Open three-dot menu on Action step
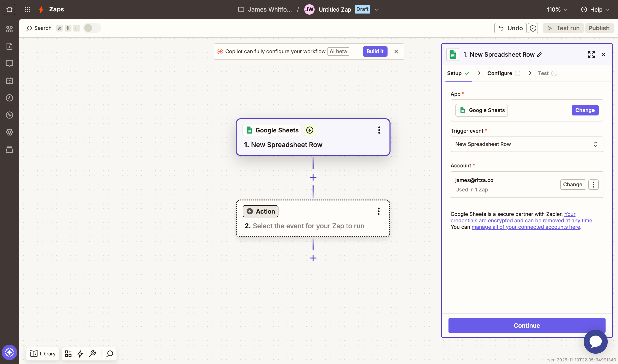The image size is (618, 364). tap(378, 211)
